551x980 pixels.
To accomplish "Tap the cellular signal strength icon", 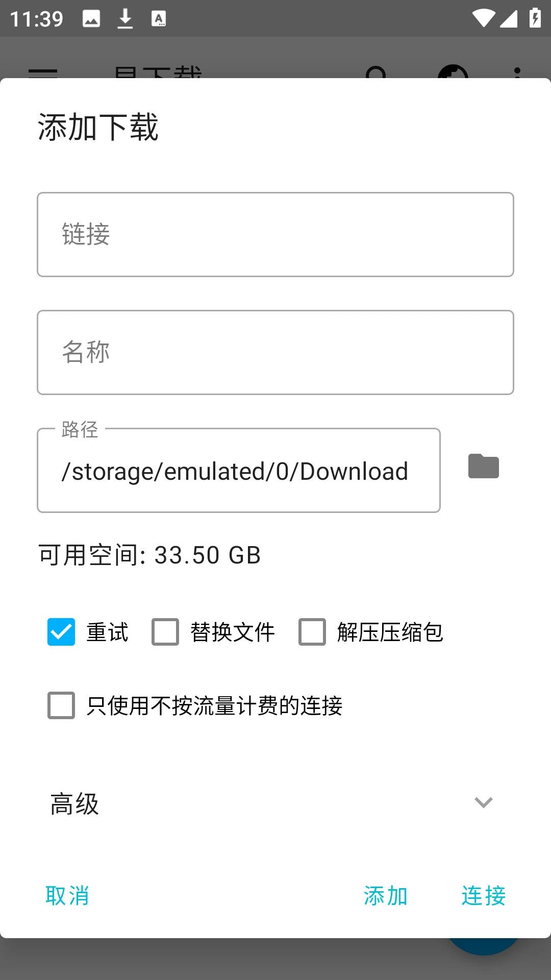I will click(x=509, y=19).
